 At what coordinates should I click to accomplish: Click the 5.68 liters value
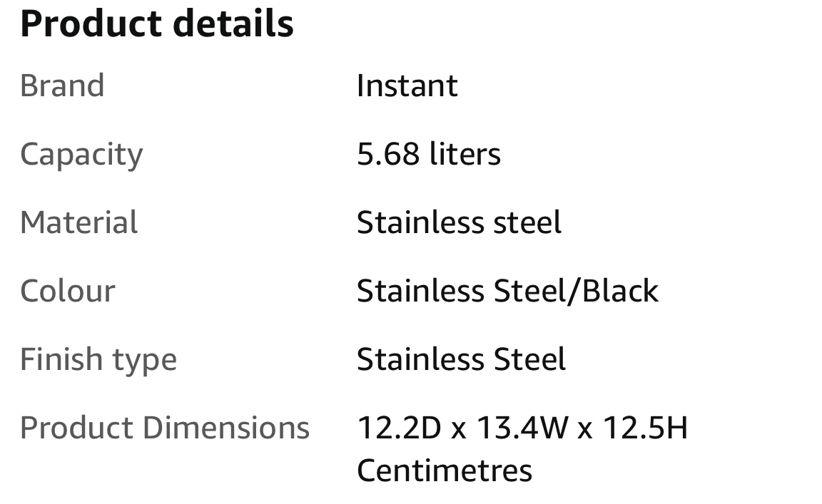click(x=429, y=154)
